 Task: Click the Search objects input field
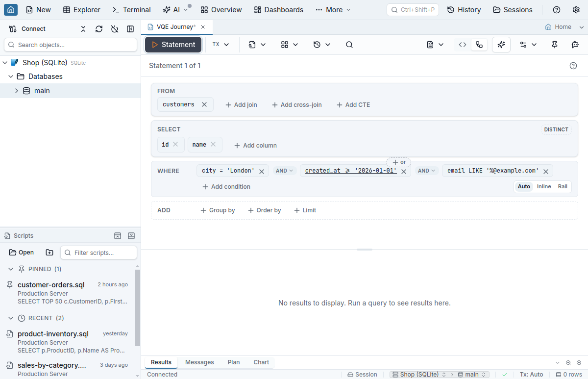tap(71, 45)
